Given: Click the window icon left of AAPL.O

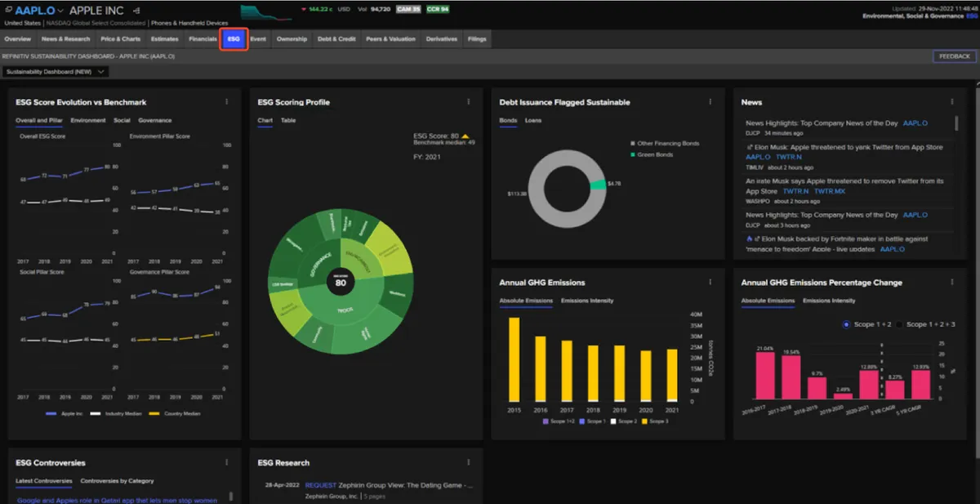Looking at the screenshot, I should [9, 11].
